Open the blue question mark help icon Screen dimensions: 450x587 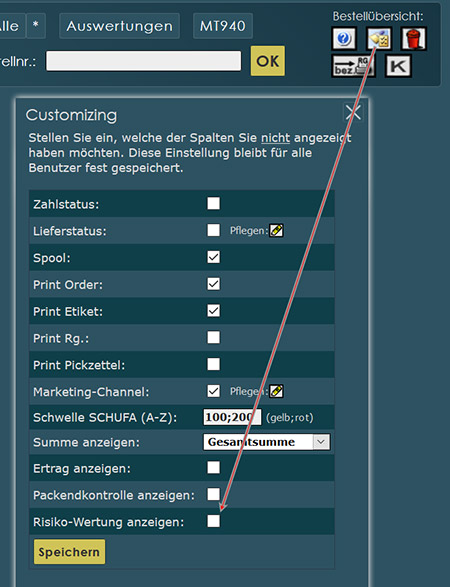344,38
